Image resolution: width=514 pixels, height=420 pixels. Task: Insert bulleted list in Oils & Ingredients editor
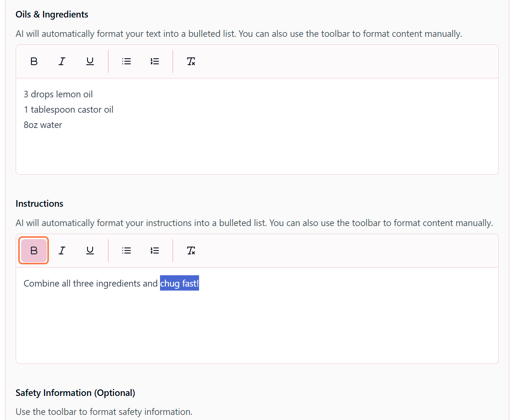click(x=126, y=61)
